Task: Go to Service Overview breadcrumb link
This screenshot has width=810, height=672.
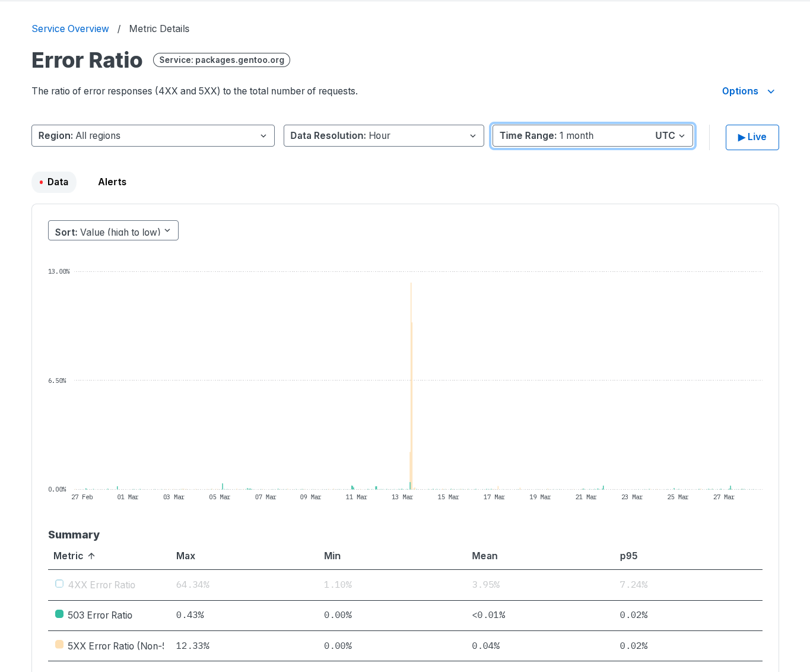Action: coord(70,29)
